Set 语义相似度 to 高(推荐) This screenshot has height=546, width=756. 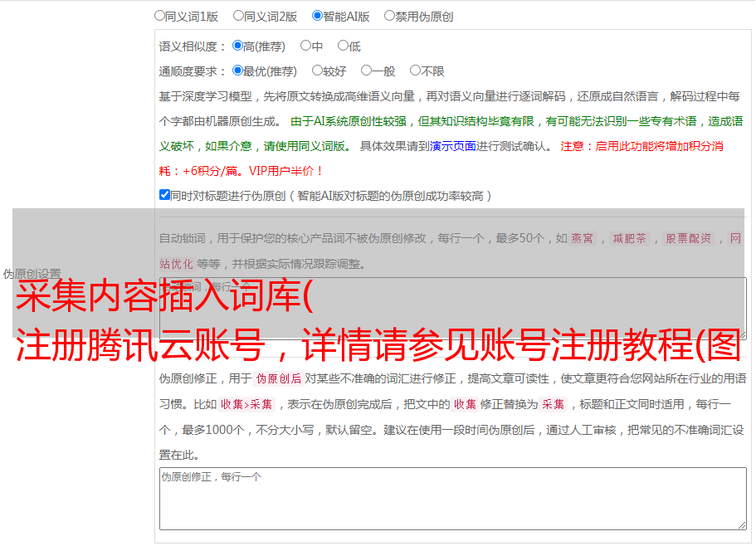[237, 46]
